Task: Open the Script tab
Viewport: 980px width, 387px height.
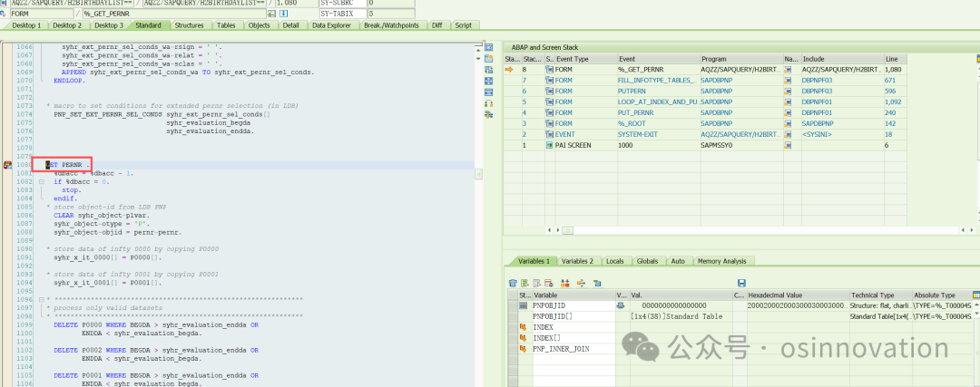Action: coord(463,25)
